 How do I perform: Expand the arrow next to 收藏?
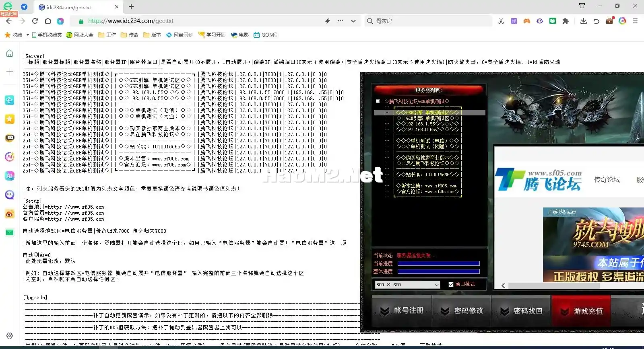coord(27,35)
